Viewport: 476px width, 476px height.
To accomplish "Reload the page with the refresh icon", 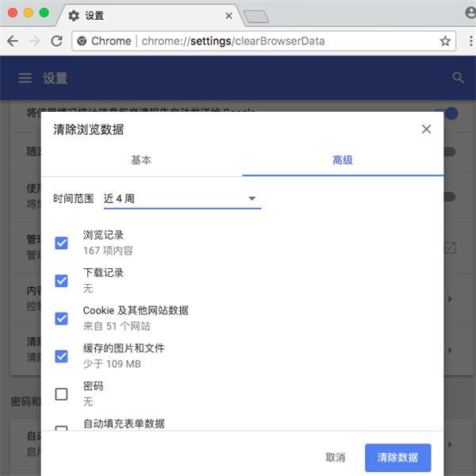I will click(x=56, y=40).
